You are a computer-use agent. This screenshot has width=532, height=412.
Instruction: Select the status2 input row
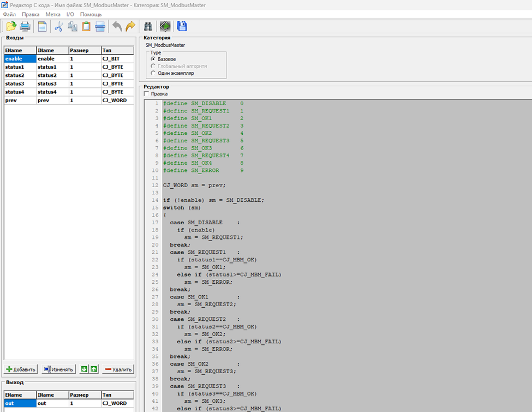(69, 75)
